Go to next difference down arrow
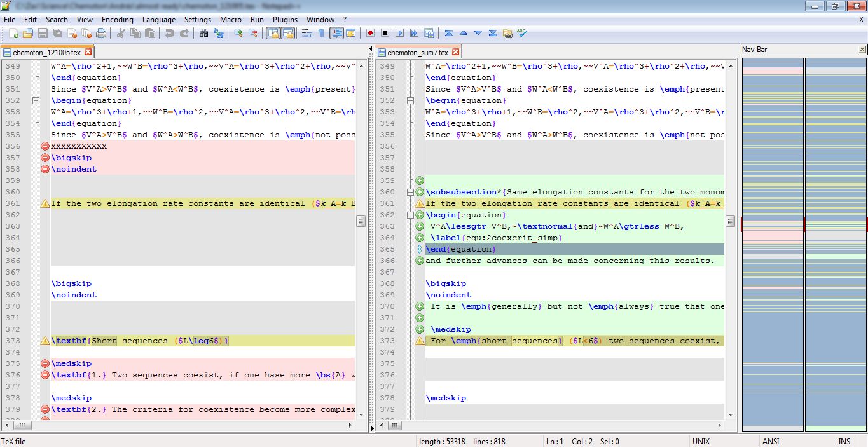Image resolution: width=868 pixels, height=448 pixels. click(478, 33)
